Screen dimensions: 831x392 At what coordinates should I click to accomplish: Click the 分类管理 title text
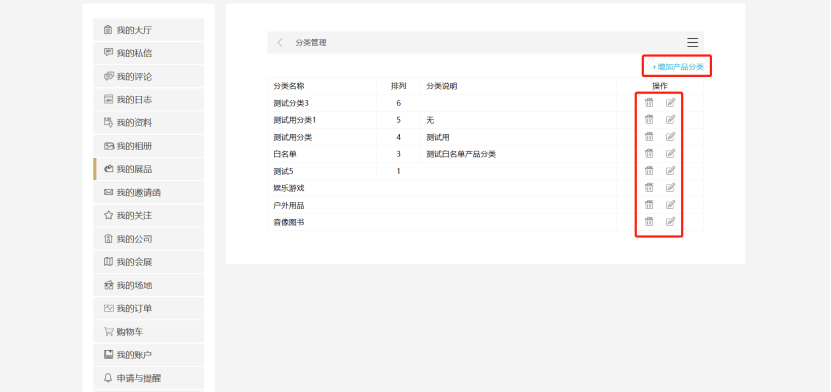[311, 43]
